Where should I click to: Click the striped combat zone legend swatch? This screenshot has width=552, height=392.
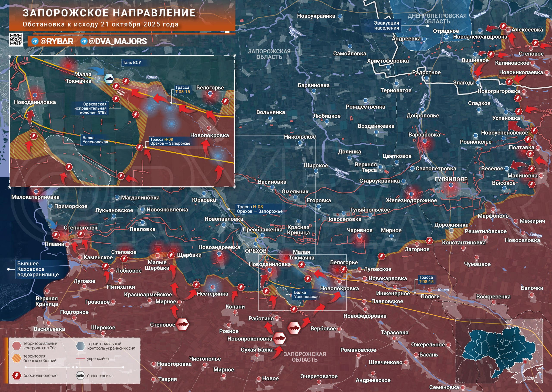17,358
